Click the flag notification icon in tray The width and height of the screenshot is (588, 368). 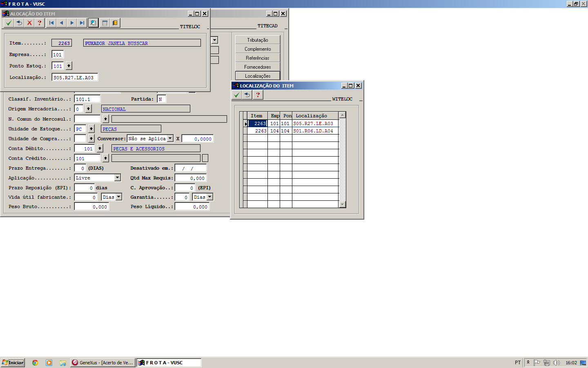pyautogui.click(x=537, y=363)
